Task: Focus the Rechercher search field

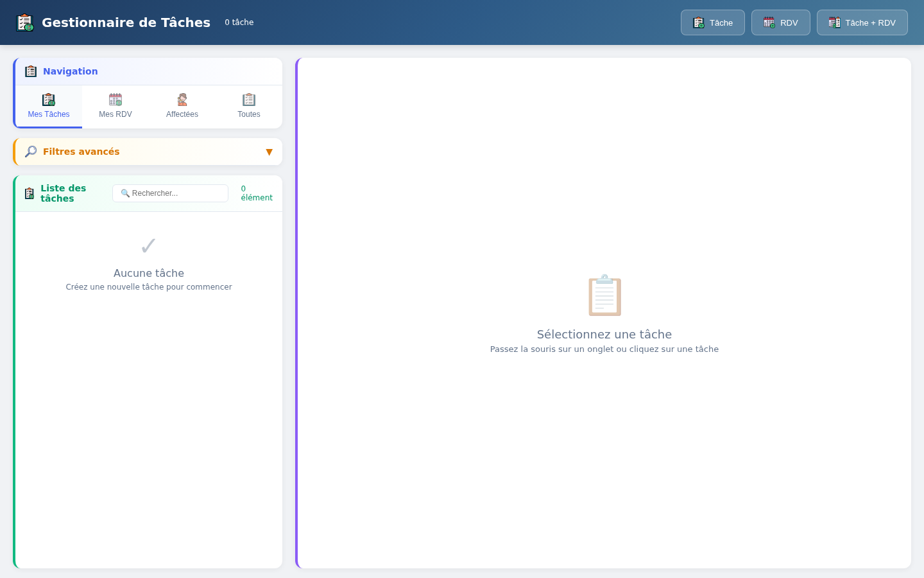Action: pyautogui.click(x=171, y=193)
